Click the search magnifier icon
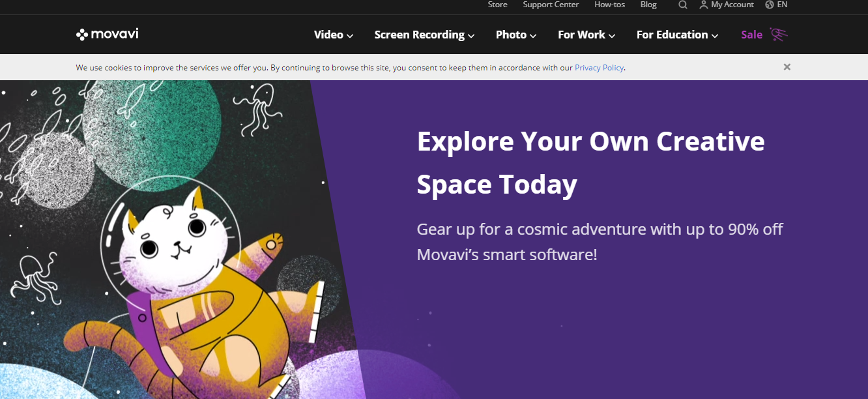 pos(682,5)
